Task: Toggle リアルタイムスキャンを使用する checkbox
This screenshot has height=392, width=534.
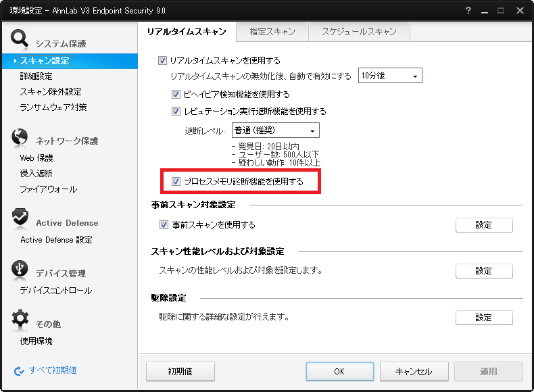Action: point(162,61)
